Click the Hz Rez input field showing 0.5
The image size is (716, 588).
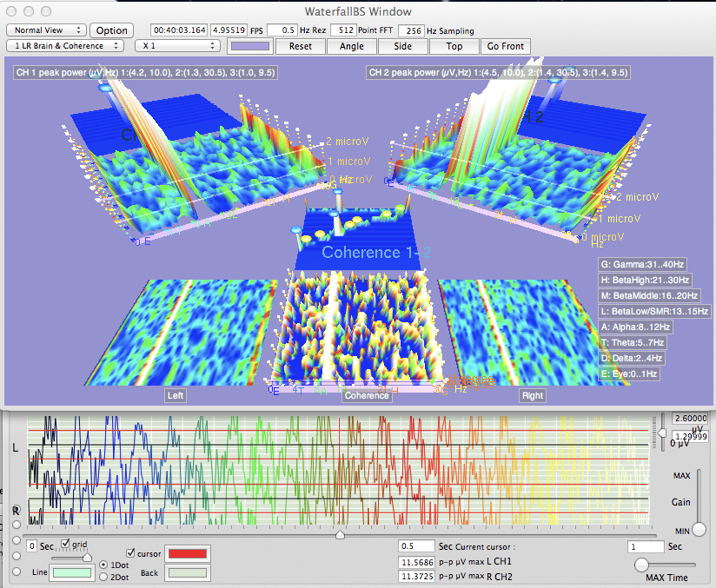pyautogui.click(x=282, y=30)
